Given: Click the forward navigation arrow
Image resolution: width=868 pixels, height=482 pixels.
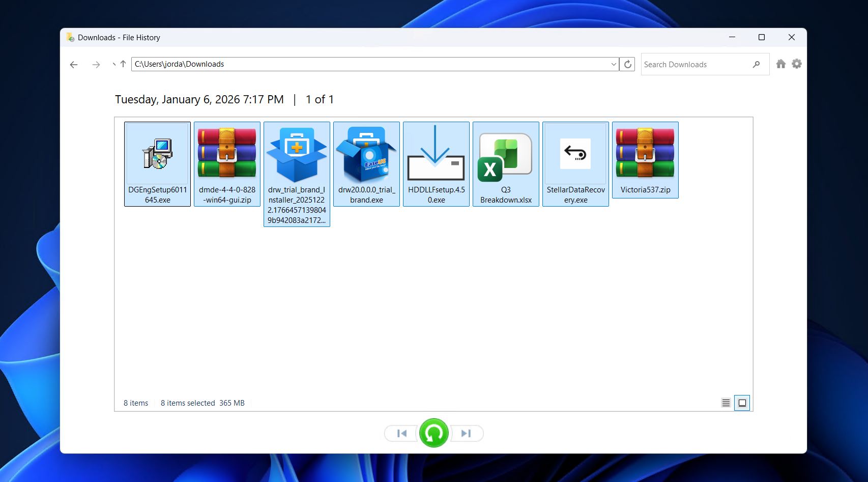Looking at the screenshot, I should pos(96,64).
